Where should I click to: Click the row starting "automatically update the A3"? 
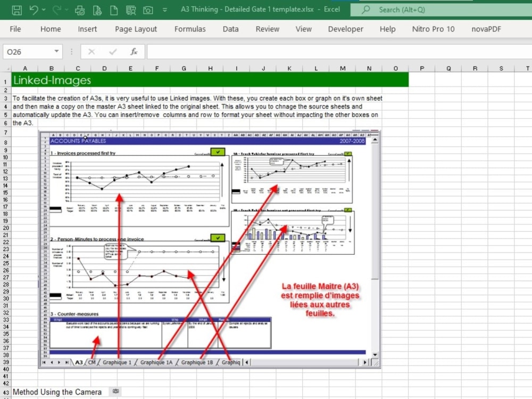pos(195,115)
